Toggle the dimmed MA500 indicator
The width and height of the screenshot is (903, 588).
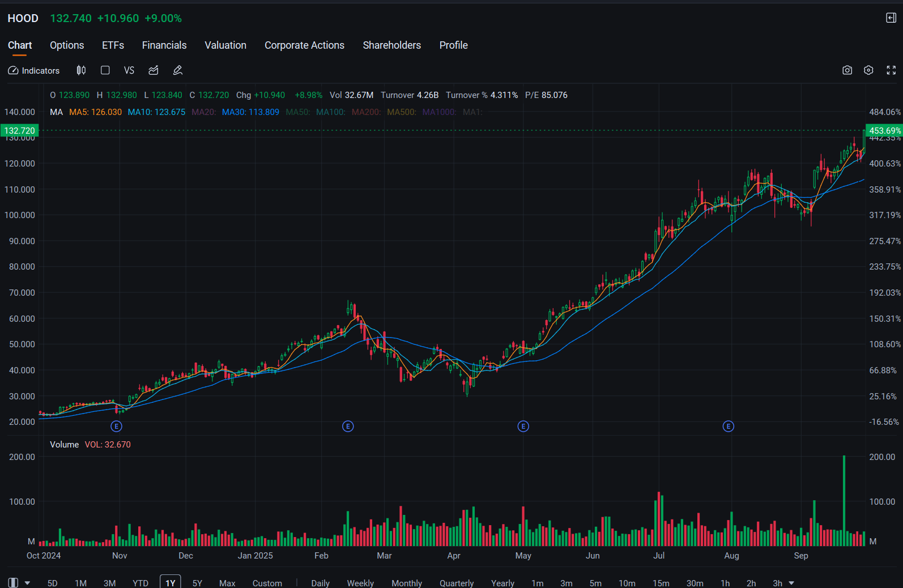(x=402, y=112)
